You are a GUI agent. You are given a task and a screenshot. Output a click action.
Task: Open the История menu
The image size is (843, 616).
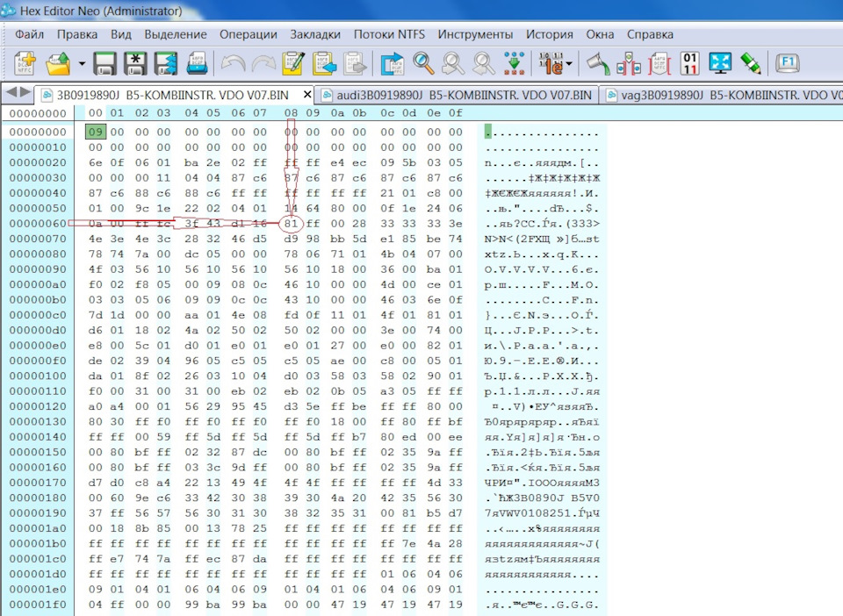pos(550,34)
